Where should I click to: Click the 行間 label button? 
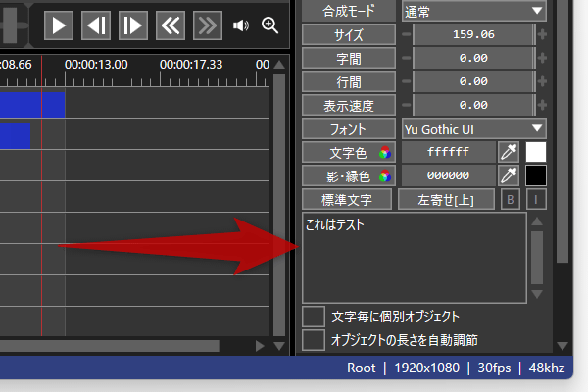coord(349,81)
